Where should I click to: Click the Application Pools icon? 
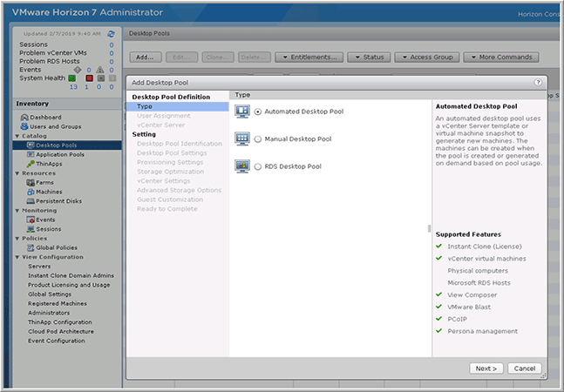pyautogui.click(x=31, y=154)
